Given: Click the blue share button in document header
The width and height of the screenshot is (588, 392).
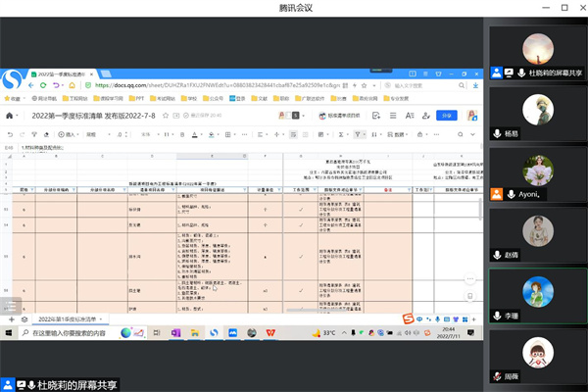Looking at the screenshot, I should [448, 115].
